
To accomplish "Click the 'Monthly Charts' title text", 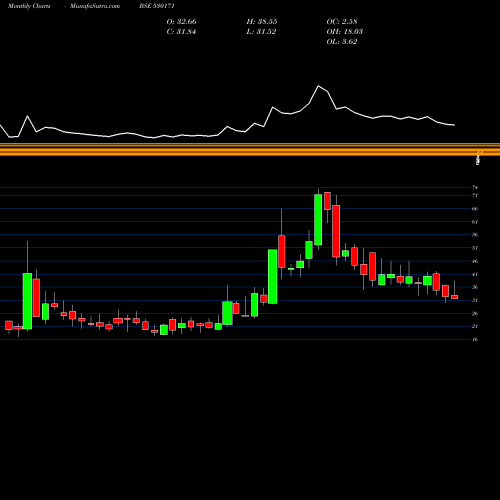I will (29, 6).
